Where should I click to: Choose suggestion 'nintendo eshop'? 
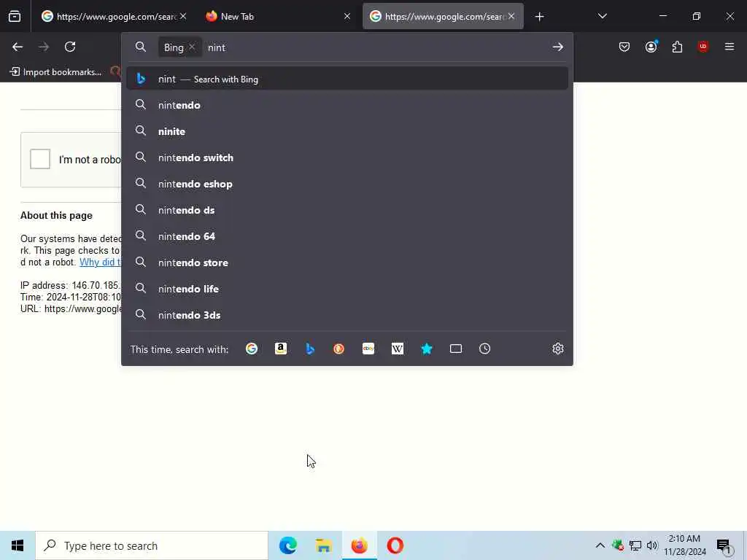pos(347,184)
